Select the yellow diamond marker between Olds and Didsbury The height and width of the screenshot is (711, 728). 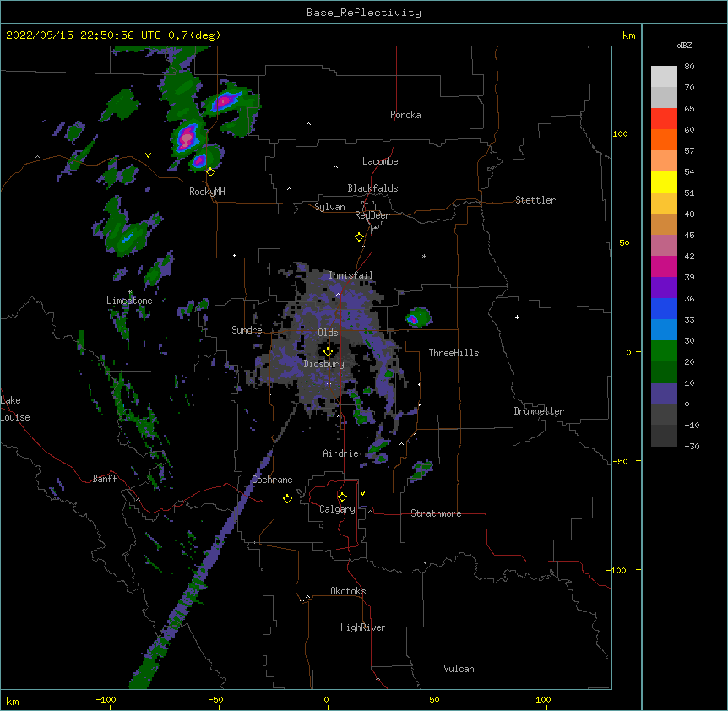[x=328, y=352]
